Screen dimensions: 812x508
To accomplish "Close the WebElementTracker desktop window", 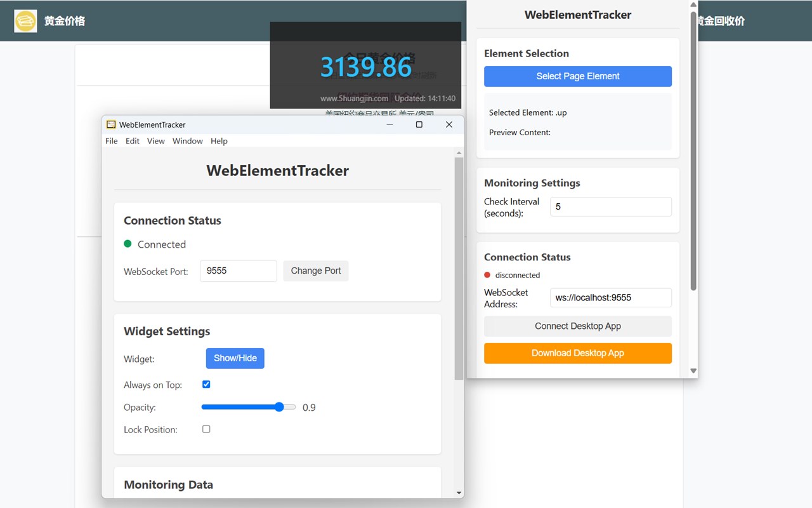I will point(449,124).
